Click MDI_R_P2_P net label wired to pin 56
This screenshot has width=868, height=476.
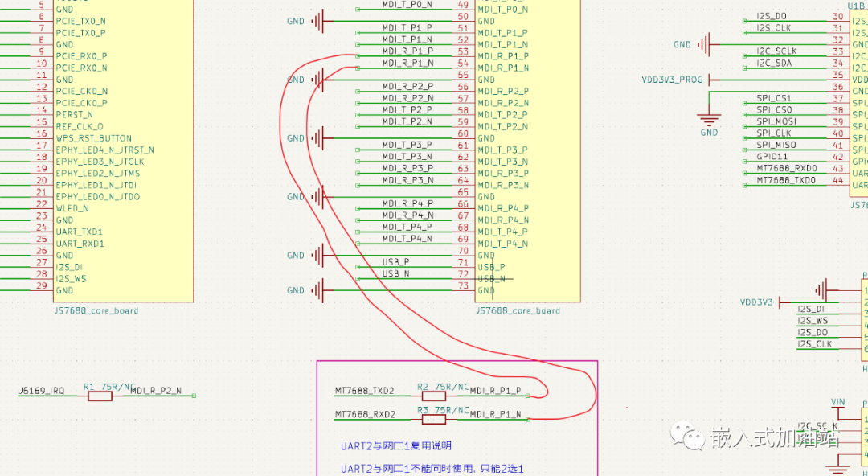click(x=407, y=87)
